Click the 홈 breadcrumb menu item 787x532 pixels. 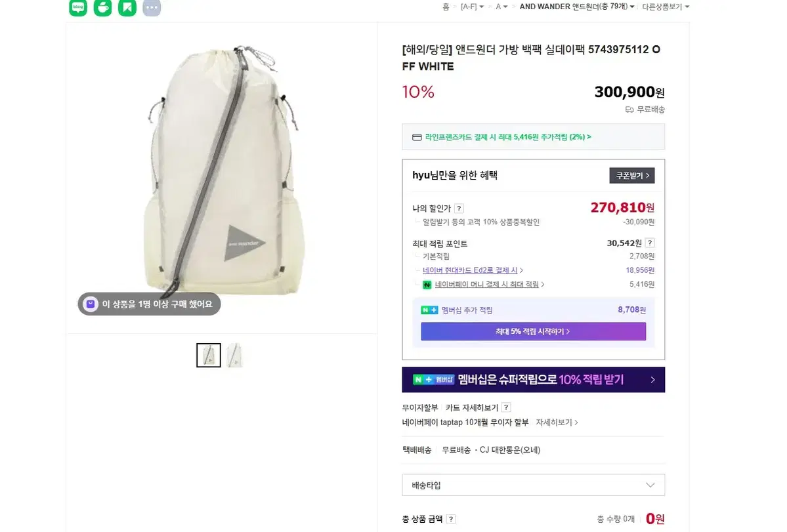coord(446,6)
